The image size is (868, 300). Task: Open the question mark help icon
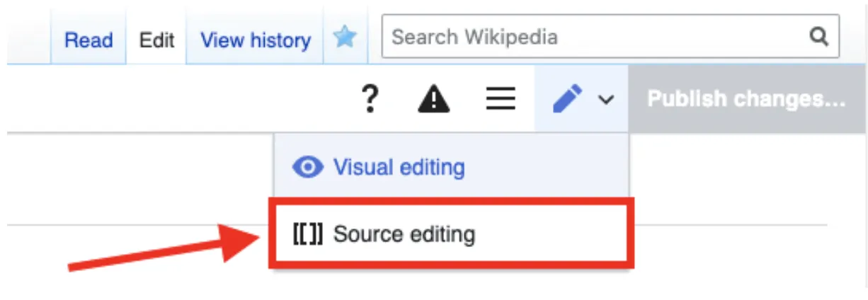[x=370, y=99]
